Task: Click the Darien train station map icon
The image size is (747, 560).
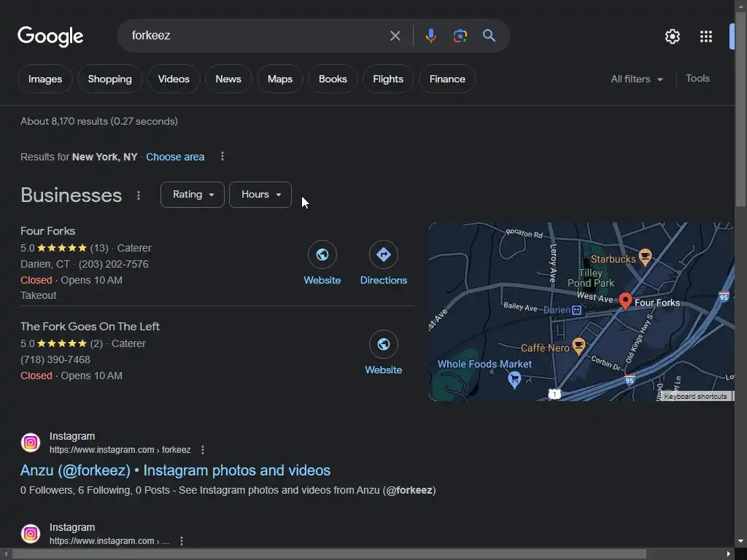Action: tap(576, 311)
